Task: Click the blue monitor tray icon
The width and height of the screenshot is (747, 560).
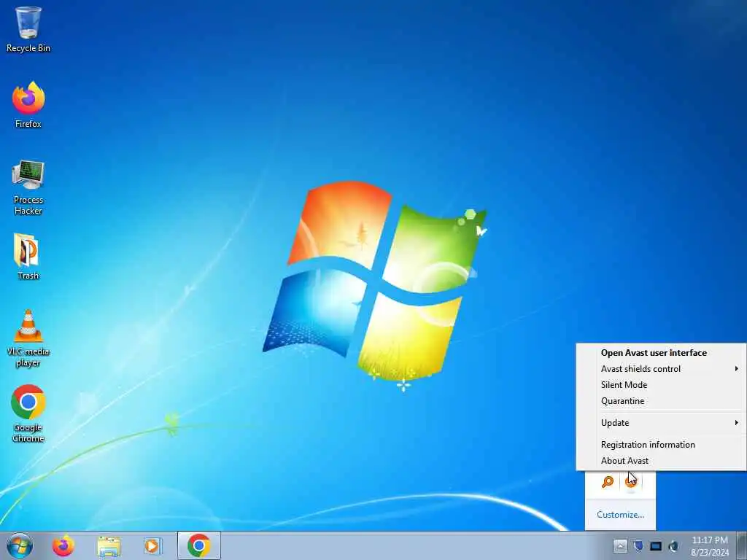Action: (x=656, y=545)
